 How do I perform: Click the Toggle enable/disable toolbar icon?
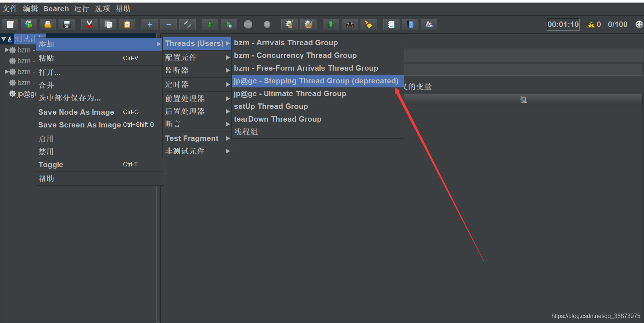[x=187, y=24]
